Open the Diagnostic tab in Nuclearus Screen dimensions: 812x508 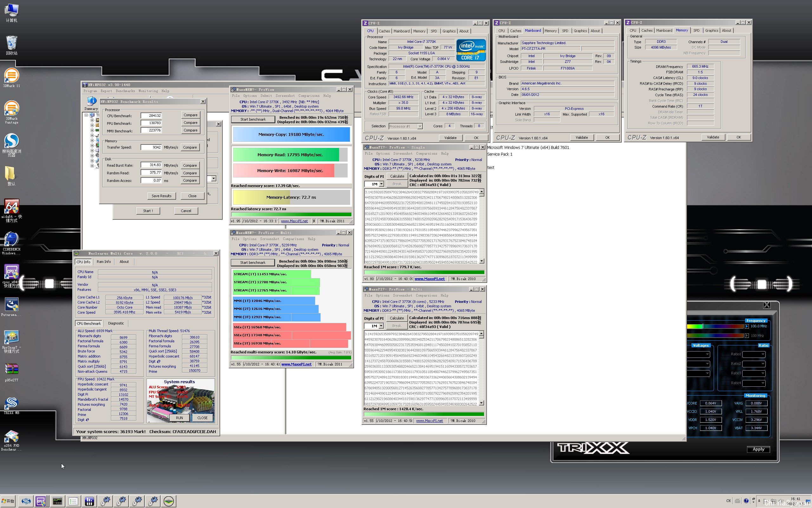click(116, 323)
